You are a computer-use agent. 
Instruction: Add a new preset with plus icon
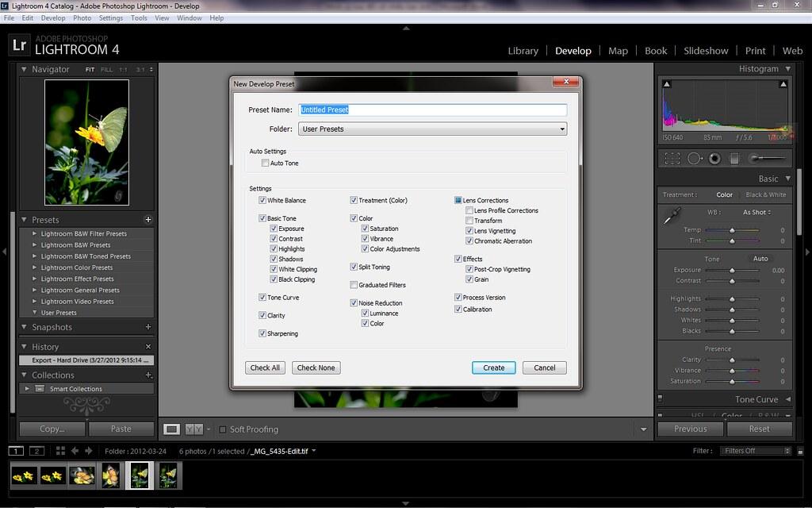coord(148,219)
